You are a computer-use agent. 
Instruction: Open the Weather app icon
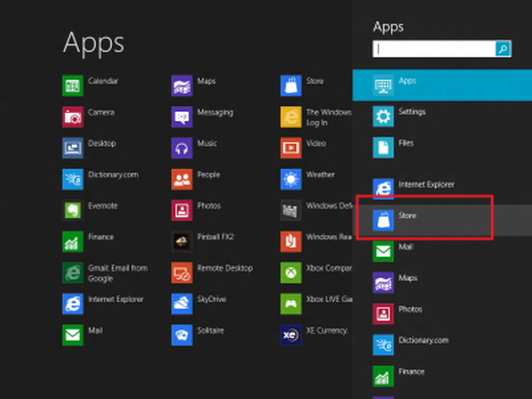(291, 179)
